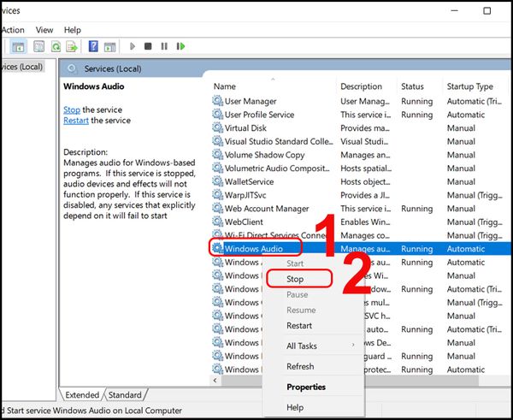This screenshot has width=513, height=420.
Task: Switch to the Standard tab
Action: (x=125, y=395)
